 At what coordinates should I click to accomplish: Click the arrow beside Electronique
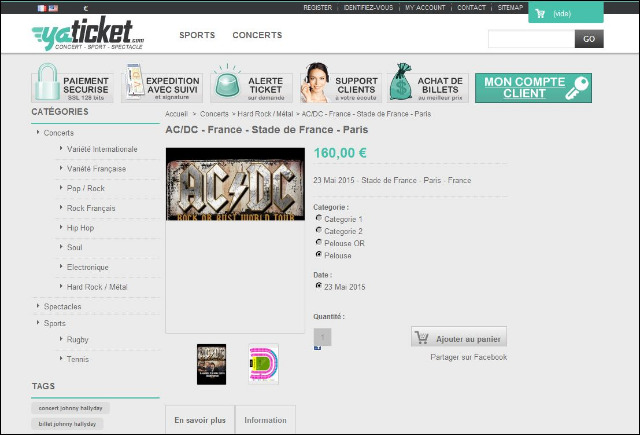tap(61, 266)
